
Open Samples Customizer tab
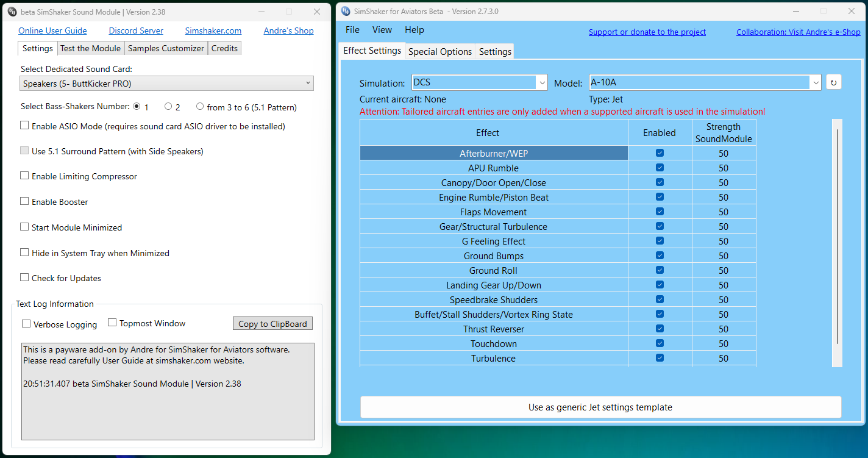pyautogui.click(x=166, y=48)
